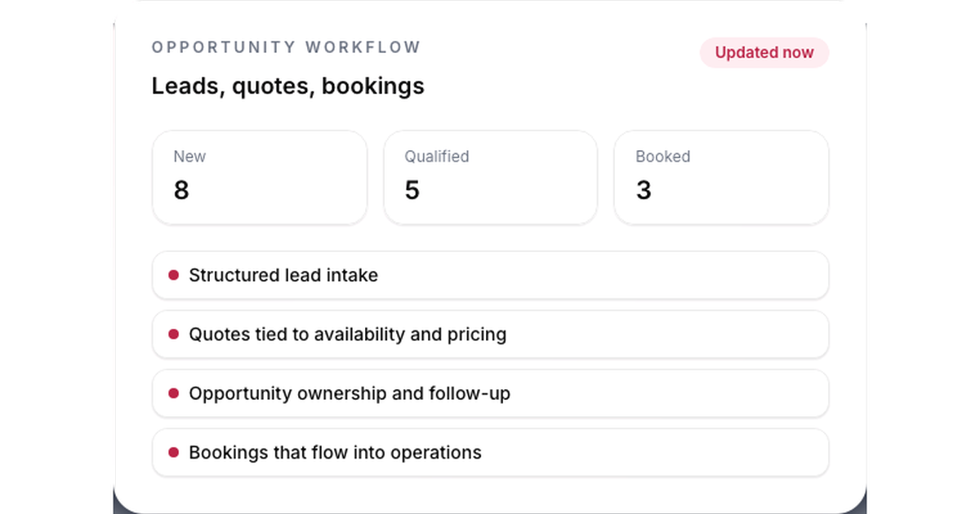The width and height of the screenshot is (980, 514).
Task: Toggle the Structured lead intake row
Action: click(x=490, y=276)
